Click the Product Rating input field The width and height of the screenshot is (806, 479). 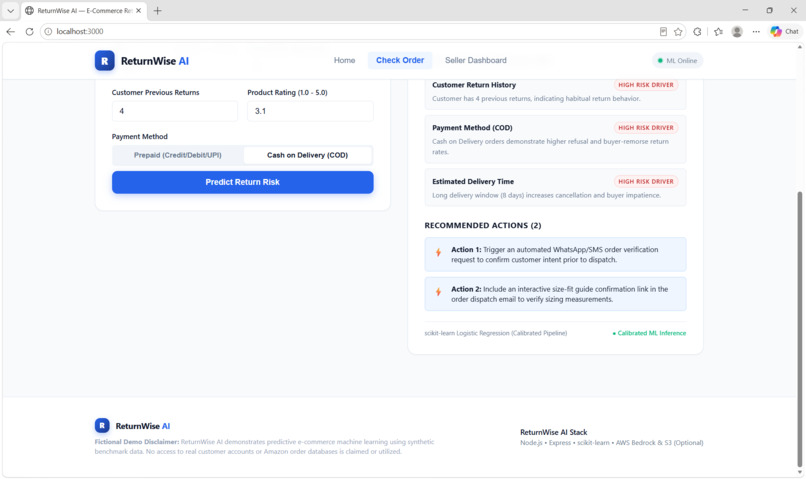pos(310,111)
